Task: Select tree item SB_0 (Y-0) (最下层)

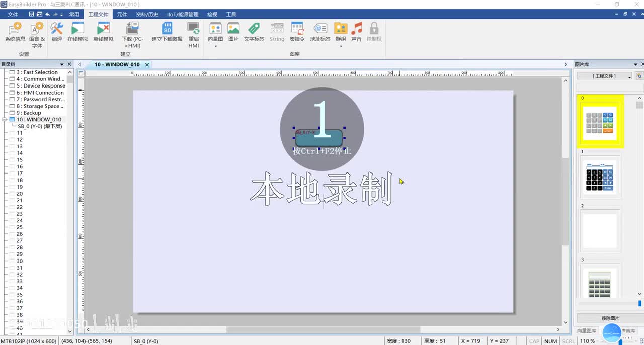Action: click(x=40, y=126)
